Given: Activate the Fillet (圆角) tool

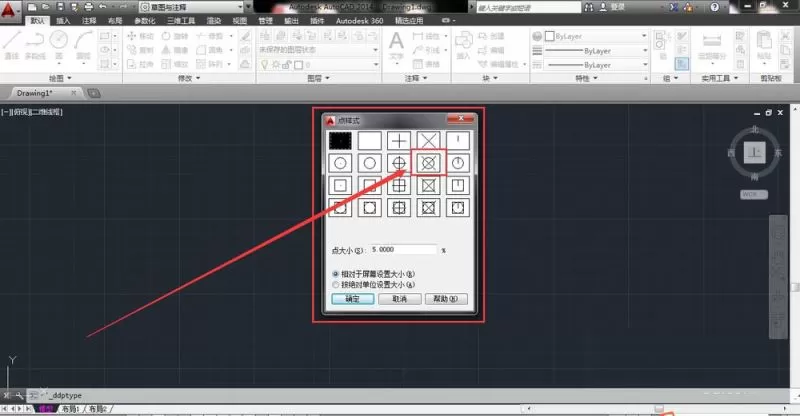Looking at the screenshot, I should [x=210, y=50].
